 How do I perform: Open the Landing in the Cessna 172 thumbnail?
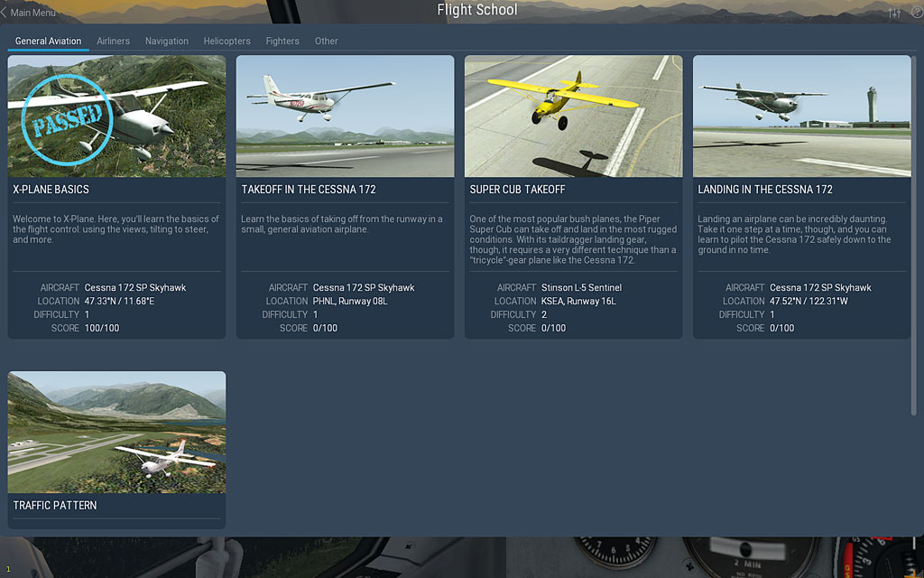pos(801,116)
